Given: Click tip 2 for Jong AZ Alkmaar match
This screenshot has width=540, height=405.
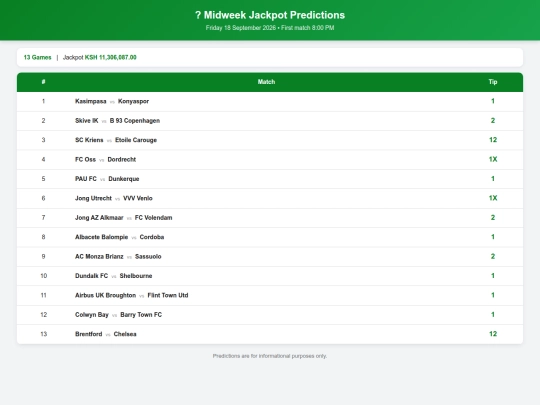Looking at the screenshot, I should [x=493, y=218].
